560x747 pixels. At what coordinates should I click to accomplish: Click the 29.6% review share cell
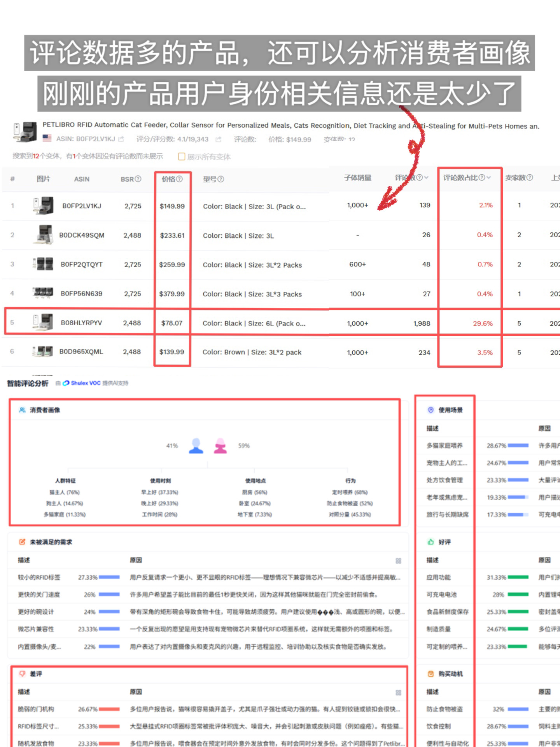point(483,323)
